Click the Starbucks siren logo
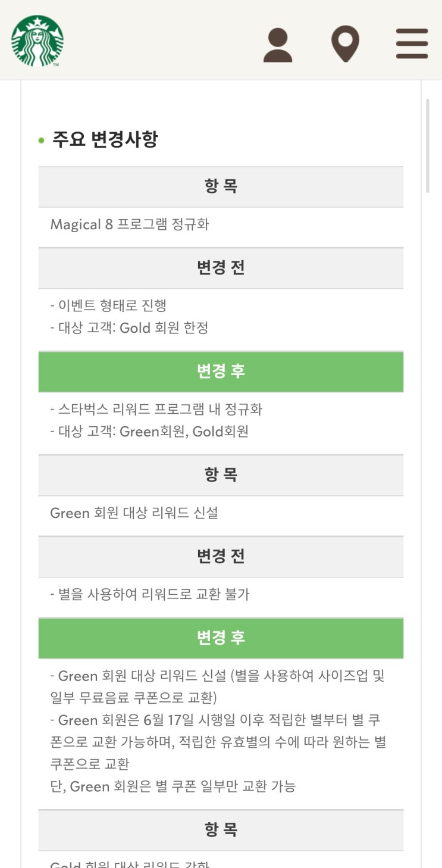The height and width of the screenshot is (868, 442). (37, 40)
